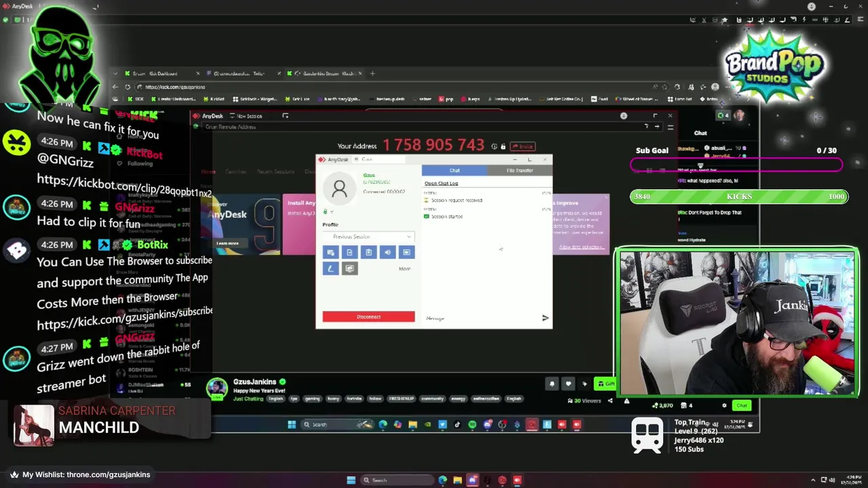Toggle the gray privacy mode monitor icon
The width and height of the screenshot is (868, 488).
349,268
